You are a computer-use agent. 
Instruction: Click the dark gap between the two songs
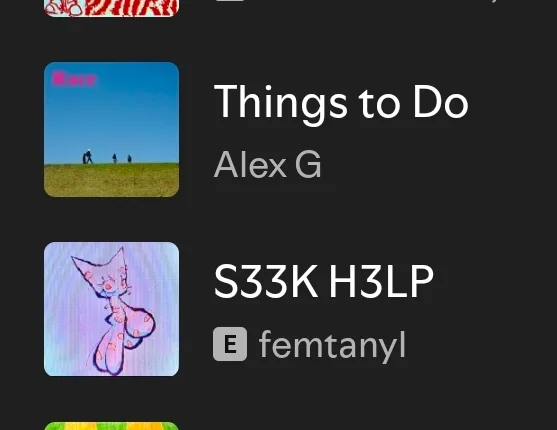tap(278, 219)
